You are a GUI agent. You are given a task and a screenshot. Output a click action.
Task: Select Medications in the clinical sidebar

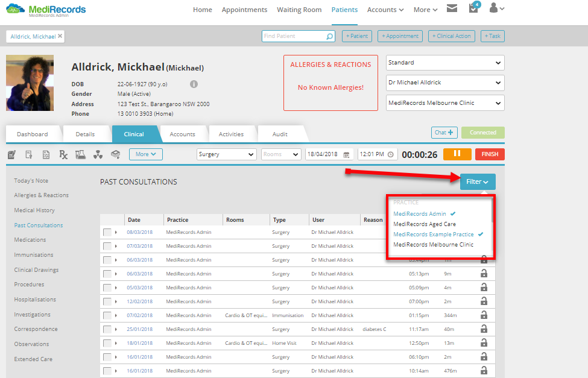tap(30, 239)
